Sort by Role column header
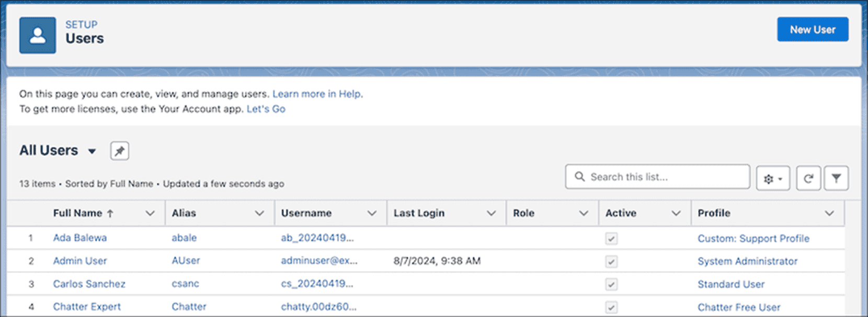The width and height of the screenshot is (868, 317). pos(523,213)
